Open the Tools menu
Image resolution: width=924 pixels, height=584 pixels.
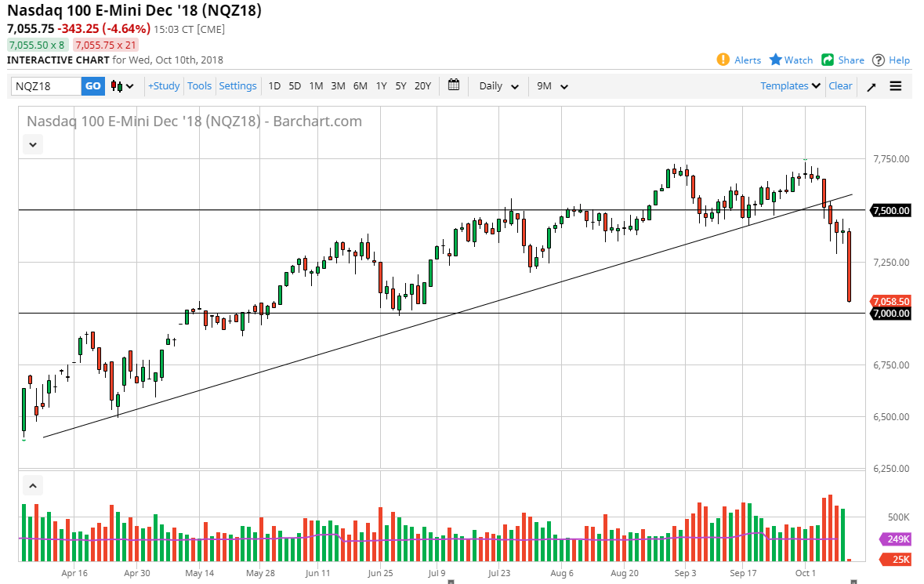(x=200, y=86)
